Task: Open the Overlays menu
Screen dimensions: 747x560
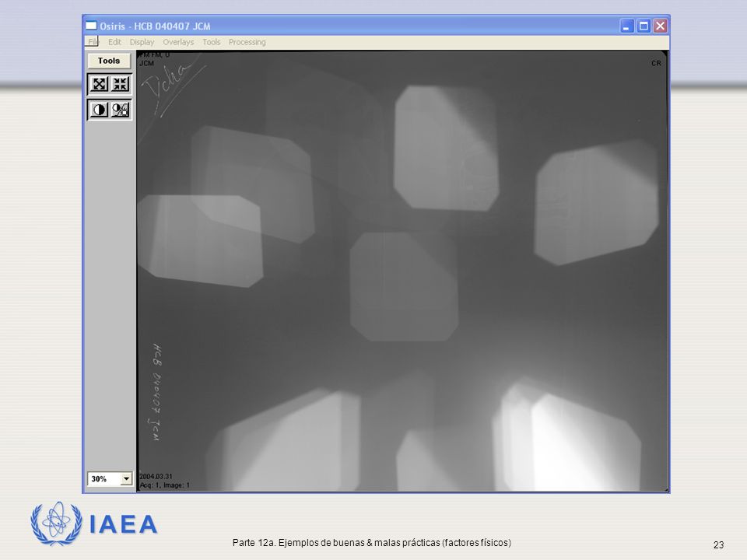Action: coord(178,42)
